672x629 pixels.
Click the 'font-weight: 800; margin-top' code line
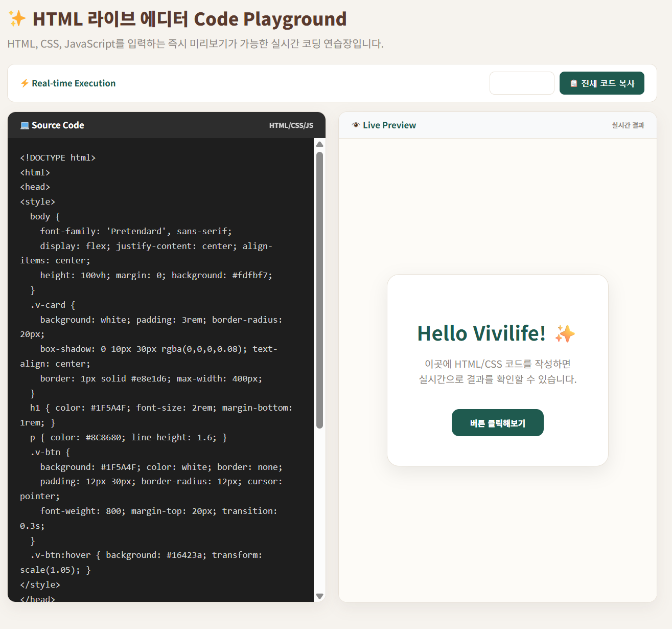click(158, 511)
